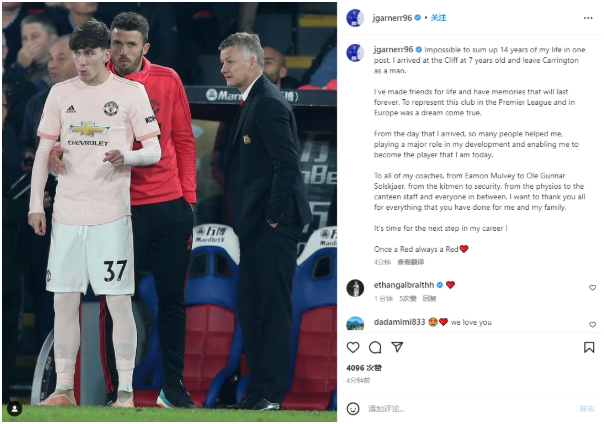This screenshot has height=424, width=604.
Task: Open the three-dot more options menu
Action: click(588, 18)
